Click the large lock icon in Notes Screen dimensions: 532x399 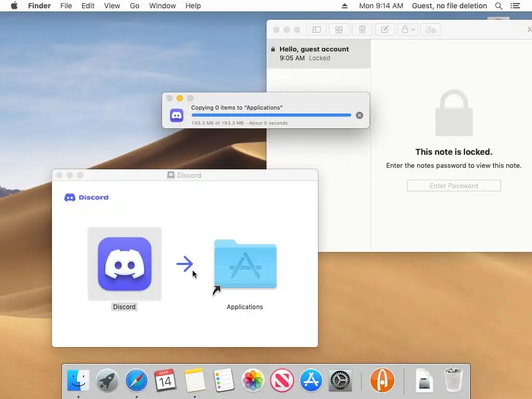[x=454, y=113]
